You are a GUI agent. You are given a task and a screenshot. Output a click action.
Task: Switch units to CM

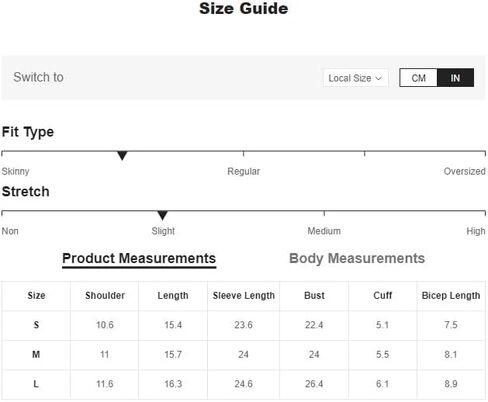[418, 78]
